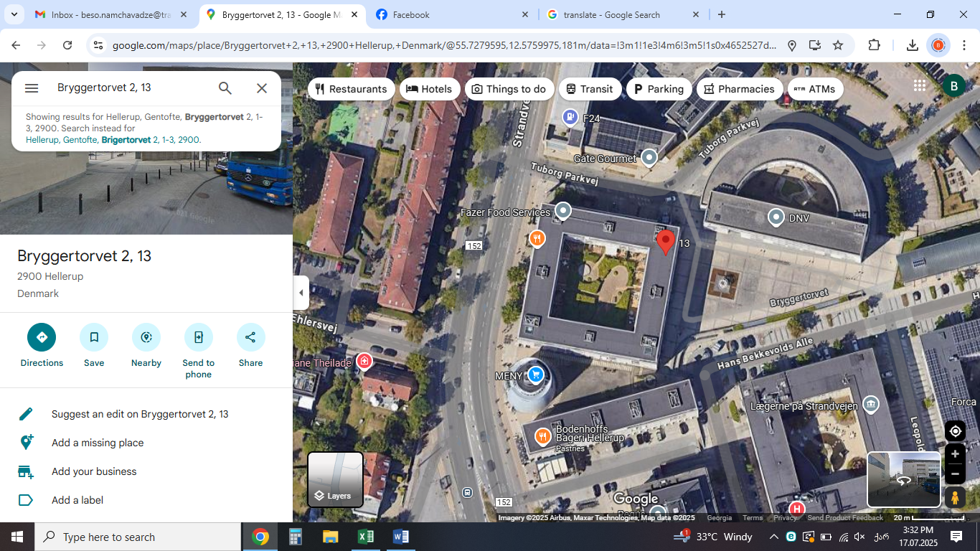The width and height of the screenshot is (980, 551).
Task: Collapse the side panel arrow
Action: (301, 293)
